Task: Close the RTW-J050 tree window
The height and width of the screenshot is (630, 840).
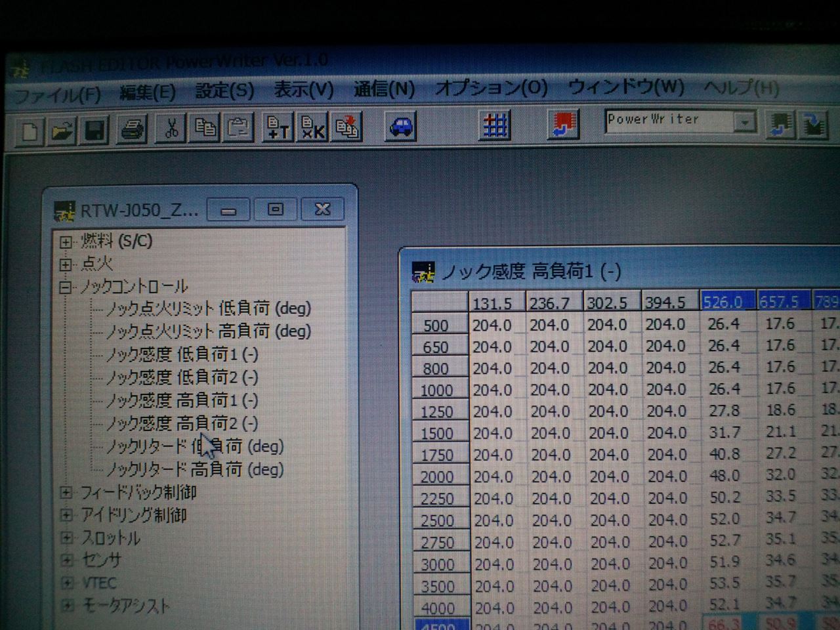Action: click(323, 209)
